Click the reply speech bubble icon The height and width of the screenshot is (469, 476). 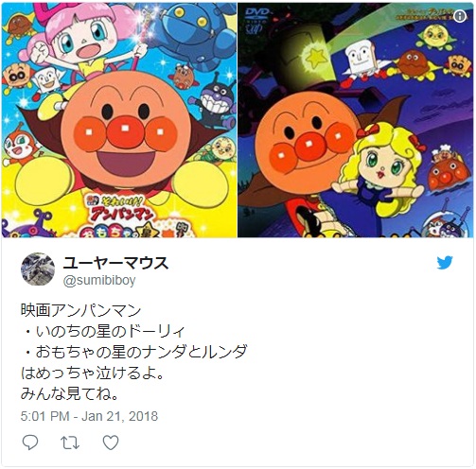(30, 443)
